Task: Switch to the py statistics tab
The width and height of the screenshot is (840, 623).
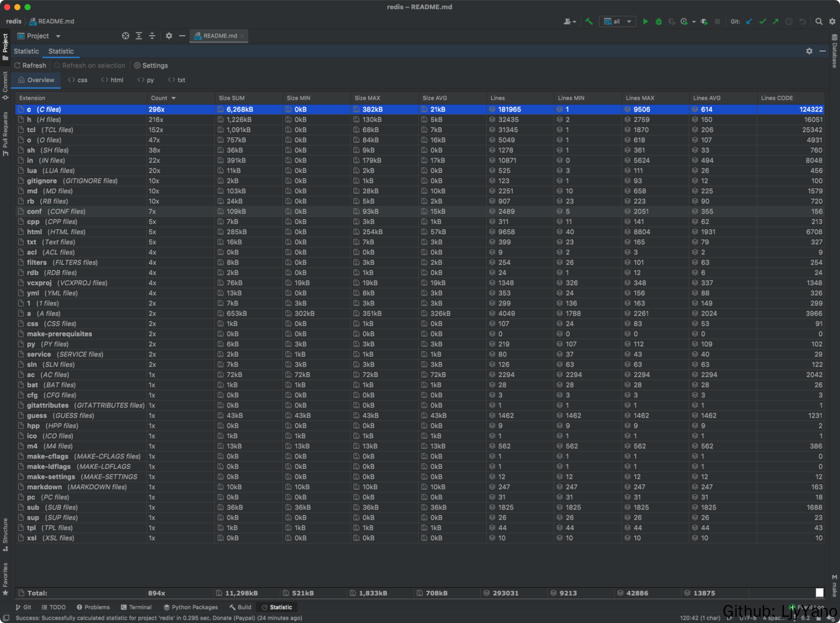Action: (146, 80)
